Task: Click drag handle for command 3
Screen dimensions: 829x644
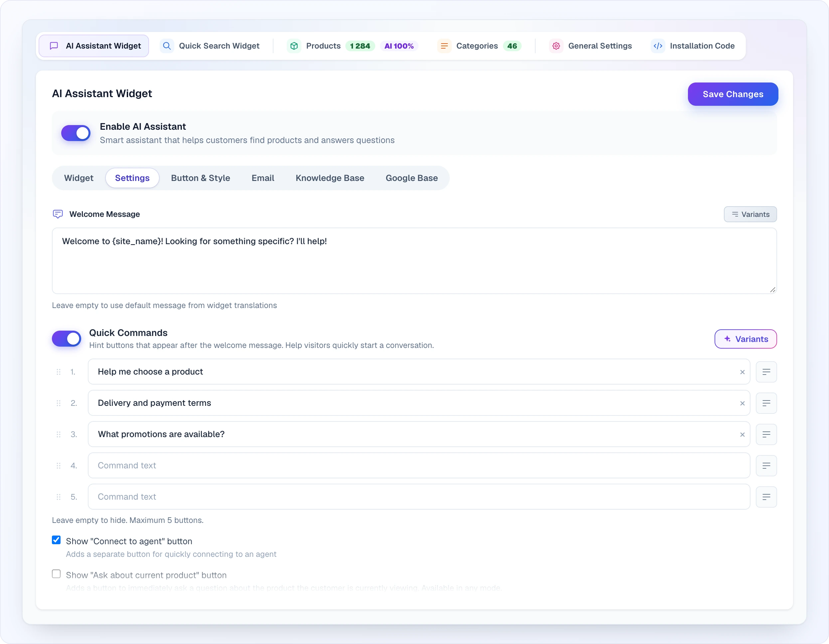Action: (59, 434)
